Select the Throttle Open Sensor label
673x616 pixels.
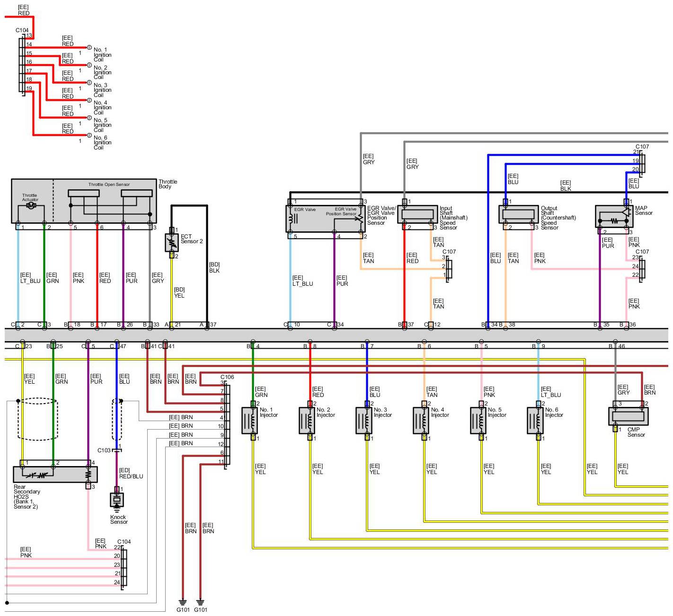(109, 185)
